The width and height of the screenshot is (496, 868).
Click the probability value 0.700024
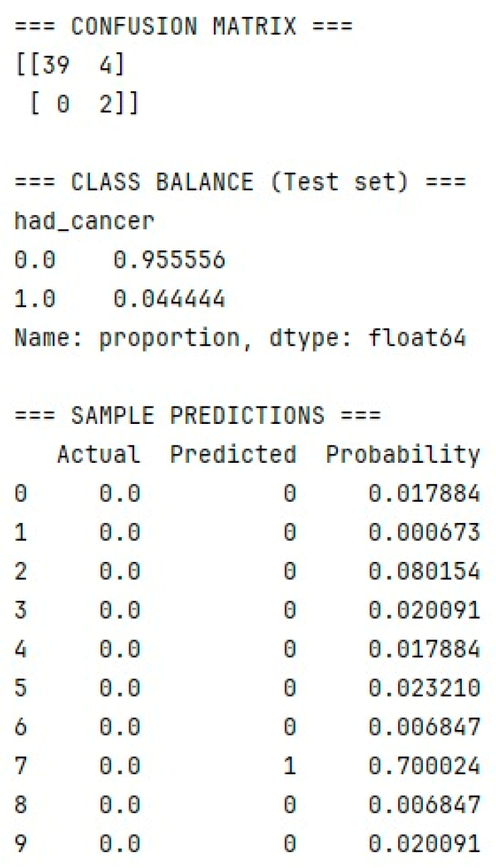pyautogui.click(x=424, y=767)
